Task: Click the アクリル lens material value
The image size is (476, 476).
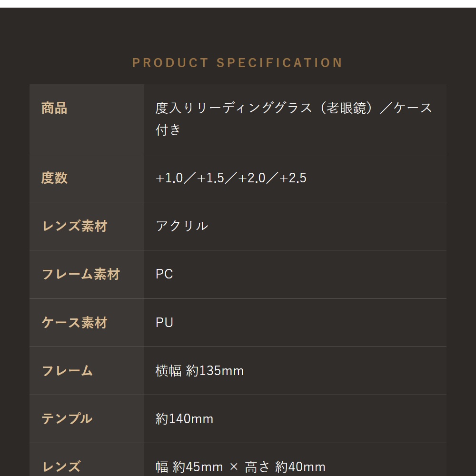Action: 182,226
